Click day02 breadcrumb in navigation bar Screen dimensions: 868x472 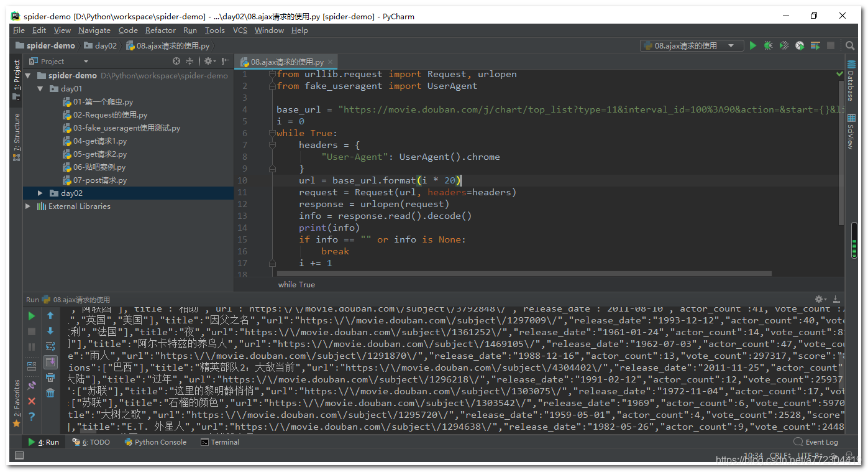(x=101, y=45)
